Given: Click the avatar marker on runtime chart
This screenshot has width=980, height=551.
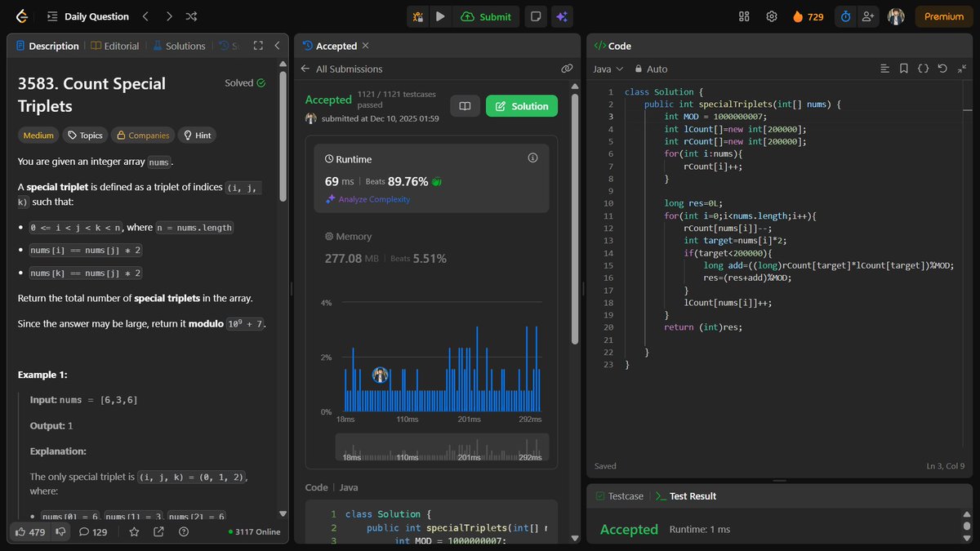Looking at the screenshot, I should (x=381, y=375).
